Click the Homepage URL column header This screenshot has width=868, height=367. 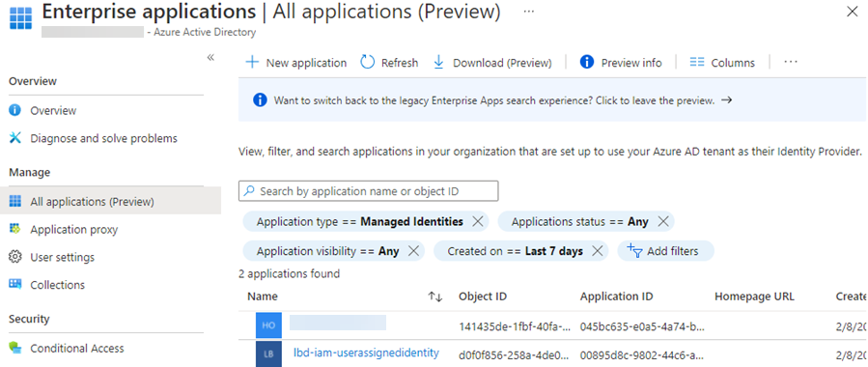pyautogui.click(x=754, y=296)
